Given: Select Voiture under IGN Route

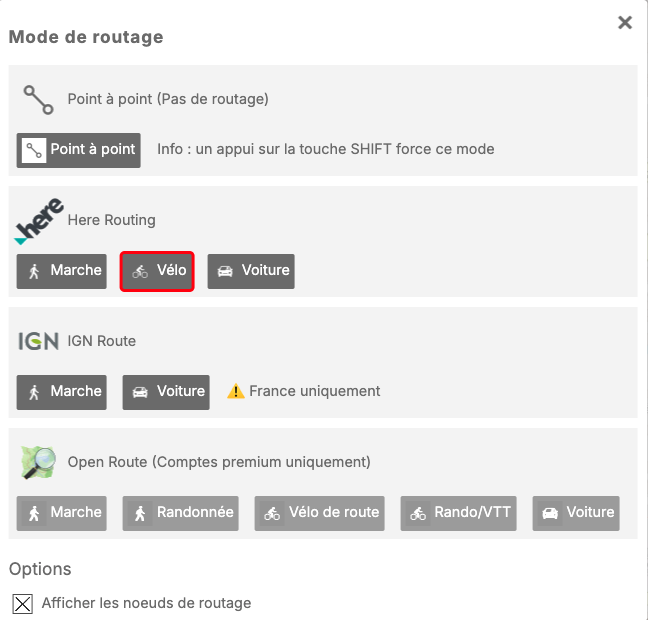Looking at the screenshot, I should pyautogui.click(x=166, y=392).
